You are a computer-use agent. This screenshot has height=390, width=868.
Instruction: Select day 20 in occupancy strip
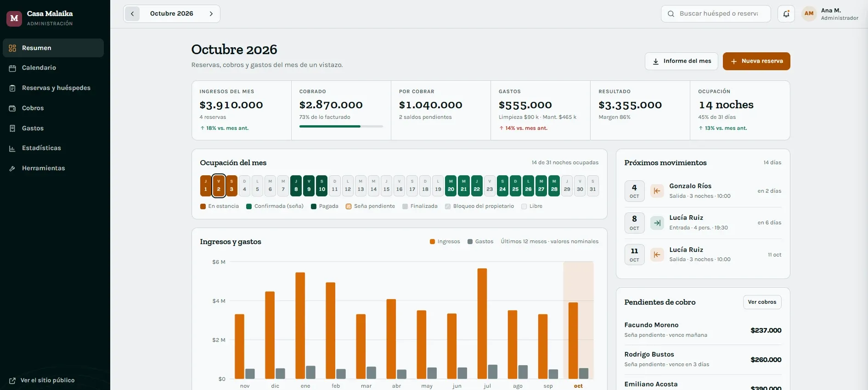[451, 186]
